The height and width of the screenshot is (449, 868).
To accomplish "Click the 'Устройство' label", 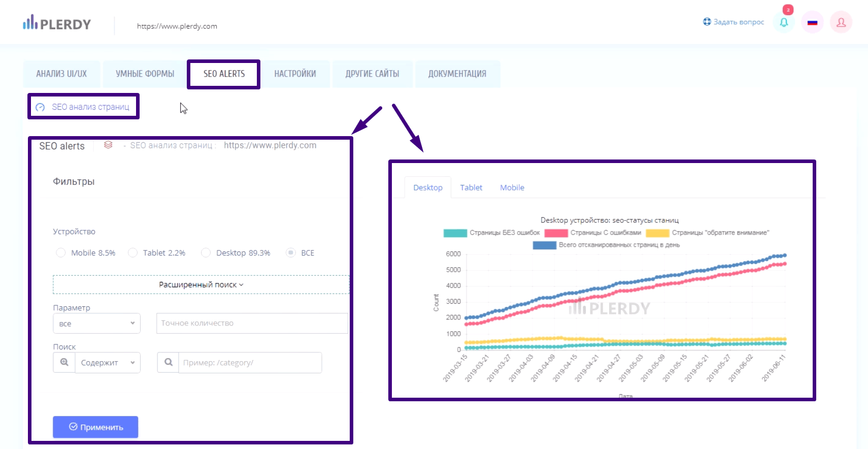I will coord(74,232).
